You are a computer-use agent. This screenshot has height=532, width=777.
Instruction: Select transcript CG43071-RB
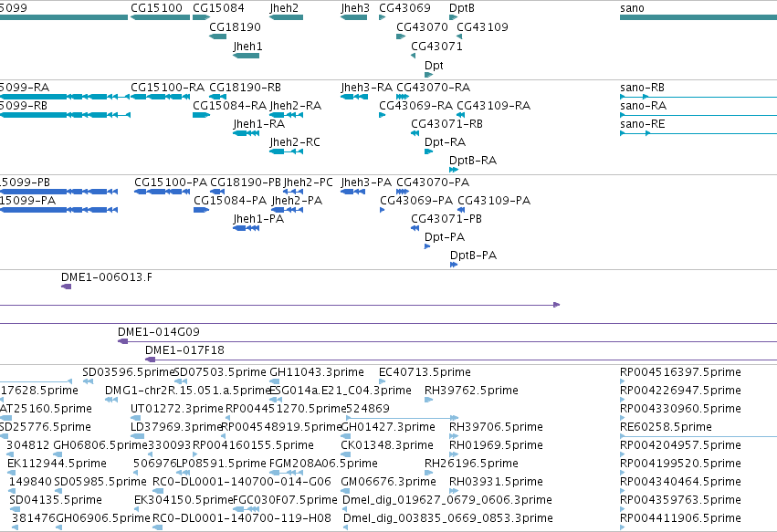(415, 133)
